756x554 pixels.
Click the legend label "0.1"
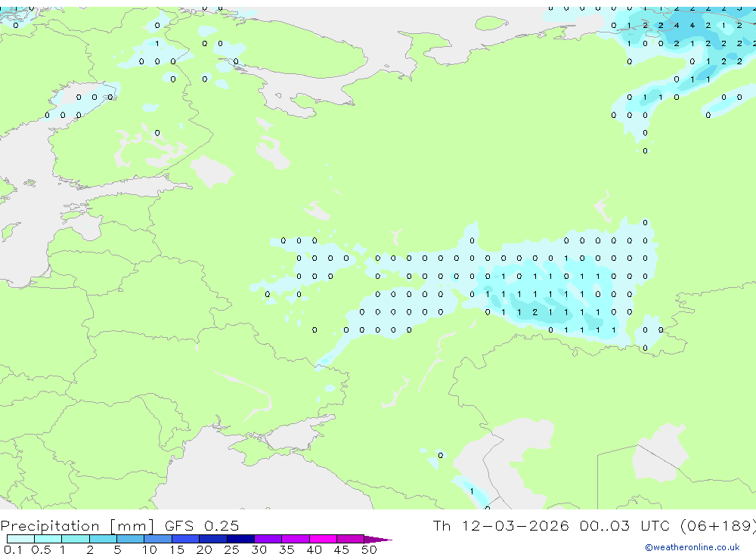pyautogui.click(x=13, y=549)
